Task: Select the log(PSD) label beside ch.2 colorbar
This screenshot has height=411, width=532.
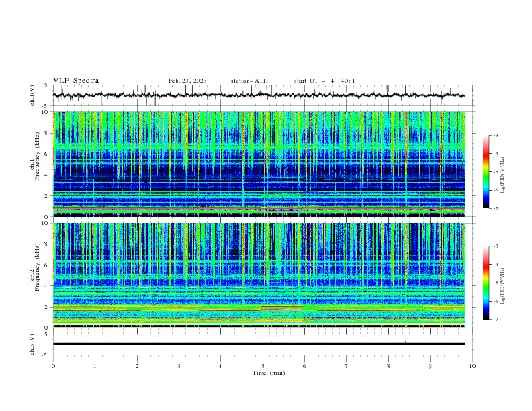Action: point(503,286)
